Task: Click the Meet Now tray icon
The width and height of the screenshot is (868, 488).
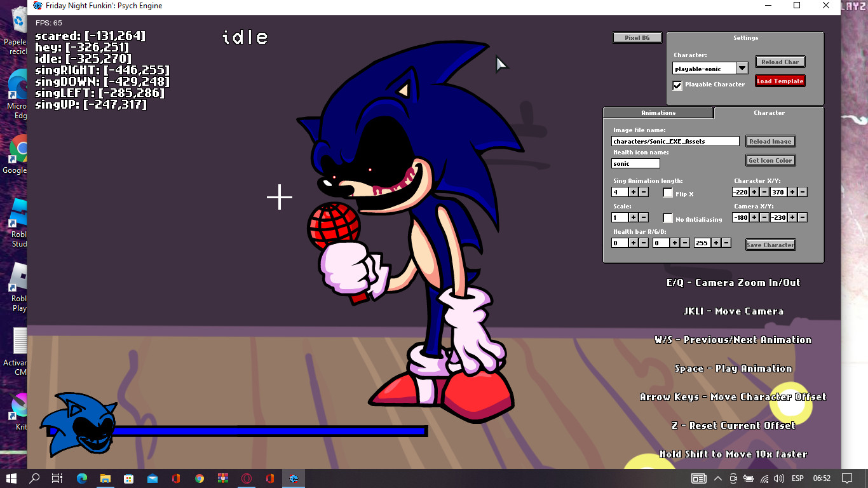Action: click(734, 478)
